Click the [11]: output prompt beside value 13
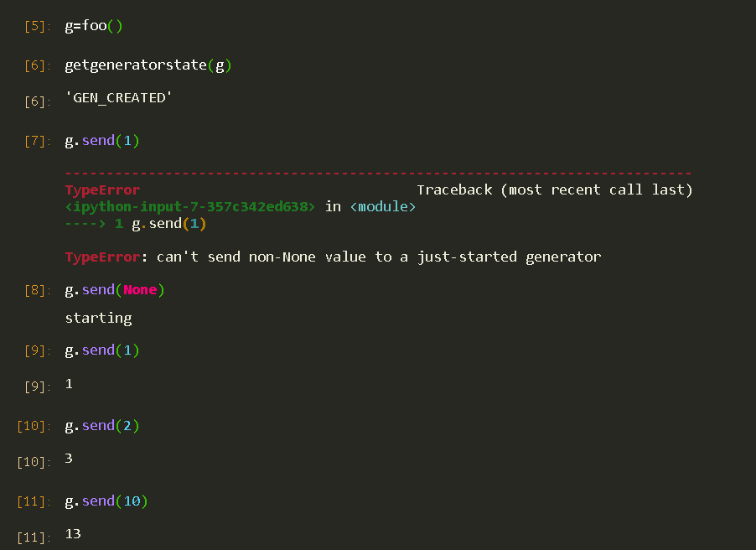The height and width of the screenshot is (550, 756). pos(34,537)
